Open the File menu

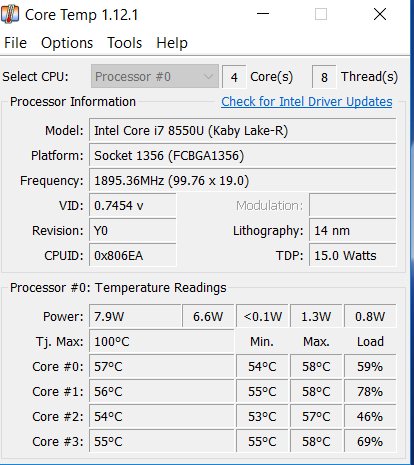click(15, 43)
